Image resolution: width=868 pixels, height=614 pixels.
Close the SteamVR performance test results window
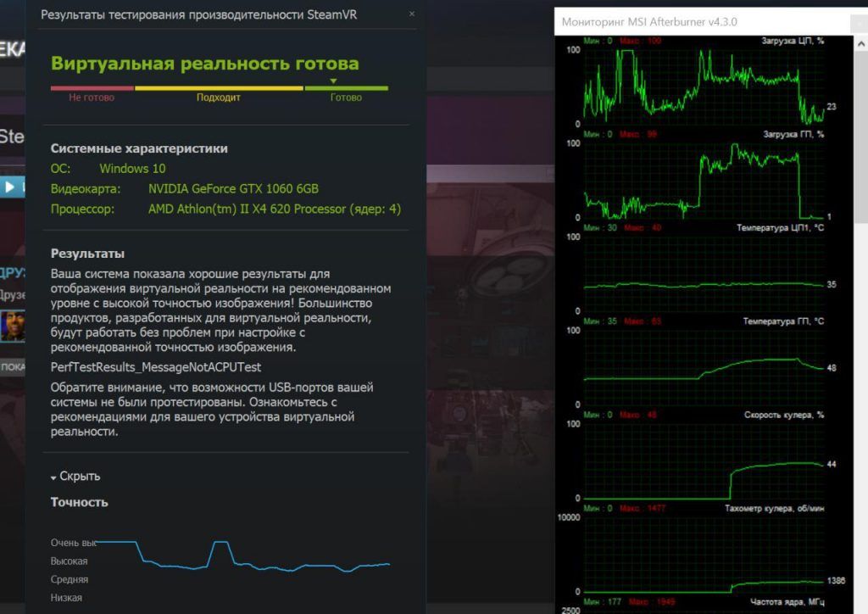click(412, 14)
